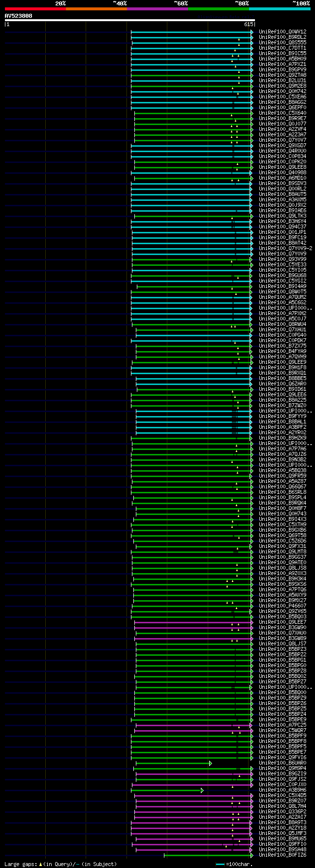Open the UniRef100_Q8W0T5 entry

(x=283, y=292)
